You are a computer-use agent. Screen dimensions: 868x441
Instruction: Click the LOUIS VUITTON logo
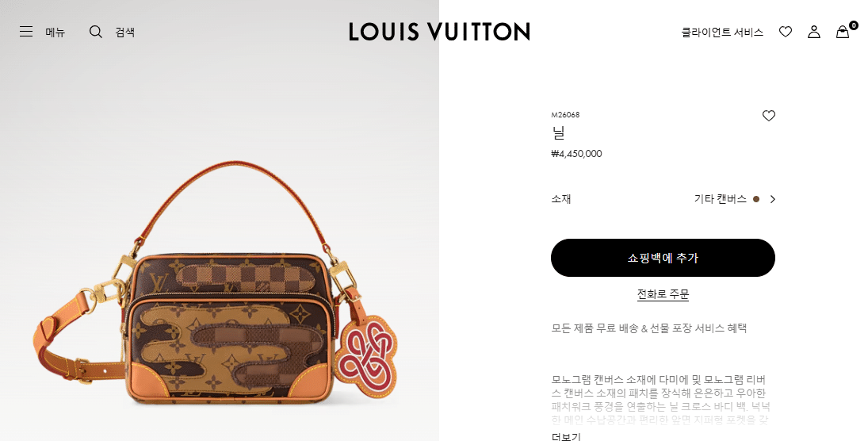click(439, 32)
